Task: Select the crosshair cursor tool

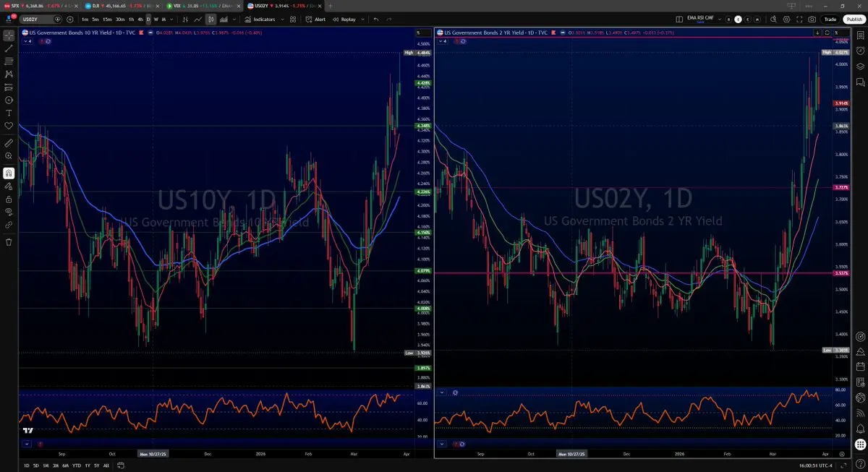Action: (x=9, y=35)
